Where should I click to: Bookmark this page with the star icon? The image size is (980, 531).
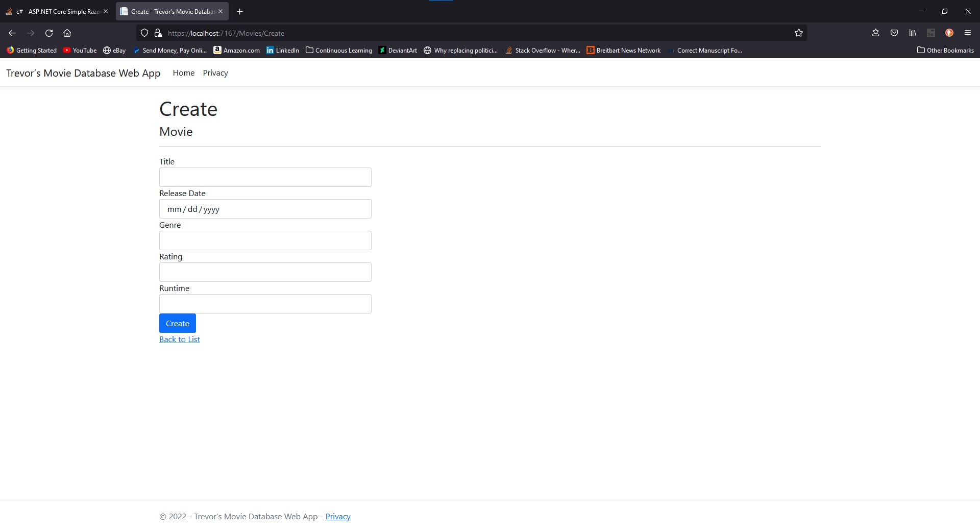[799, 33]
